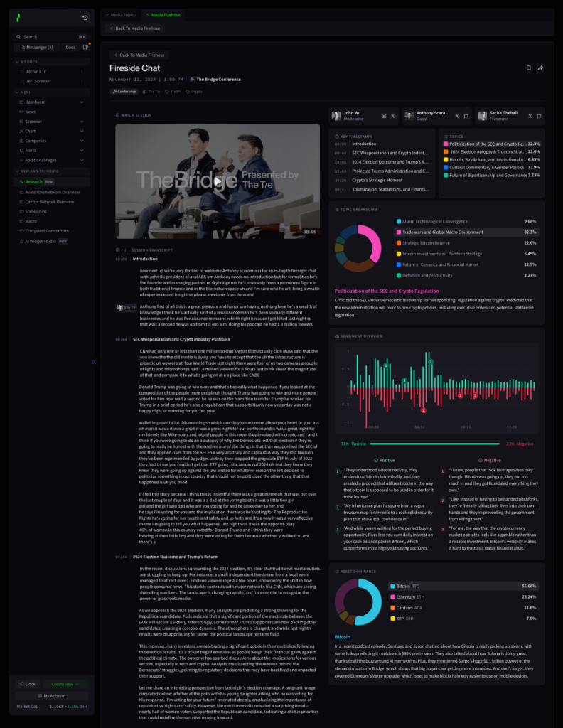Viewport: 563px width, 728px height.
Task: Open Anthony Scaramucci's X profile icon
Action: point(456,116)
